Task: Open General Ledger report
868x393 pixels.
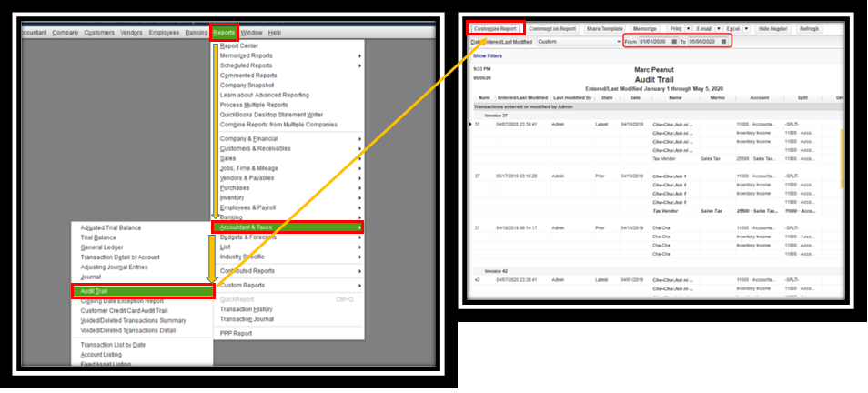Action: pyautogui.click(x=102, y=247)
